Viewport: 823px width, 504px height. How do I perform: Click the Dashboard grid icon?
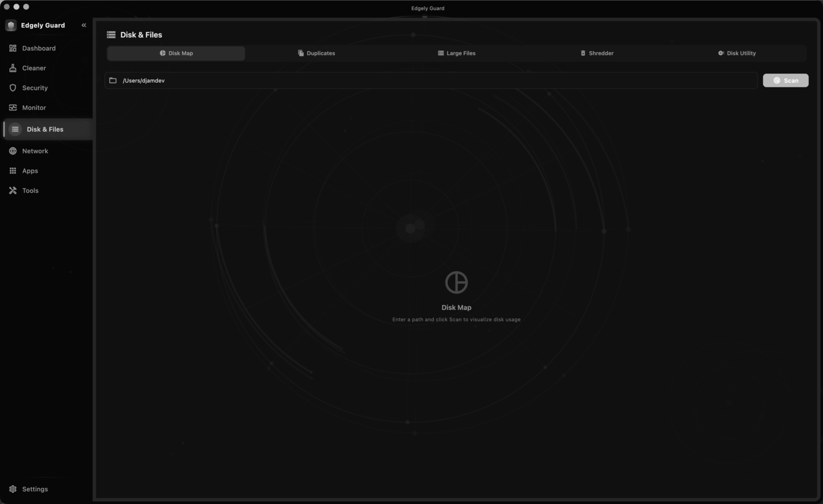click(x=13, y=48)
